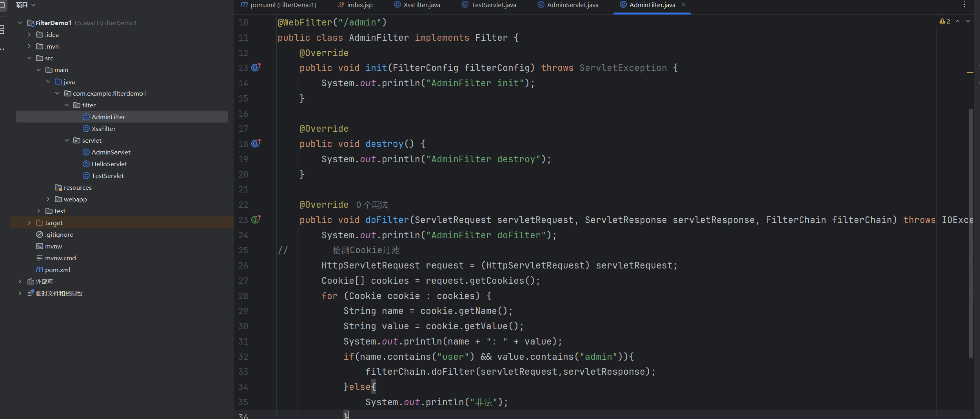Click the 0 个用法 usages hint
This screenshot has width=980, height=419.
[x=372, y=205]
